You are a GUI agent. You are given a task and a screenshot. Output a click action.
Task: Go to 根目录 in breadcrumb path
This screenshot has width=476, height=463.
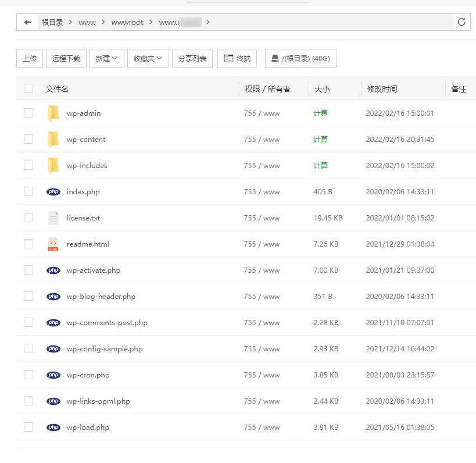pos(52,22)
